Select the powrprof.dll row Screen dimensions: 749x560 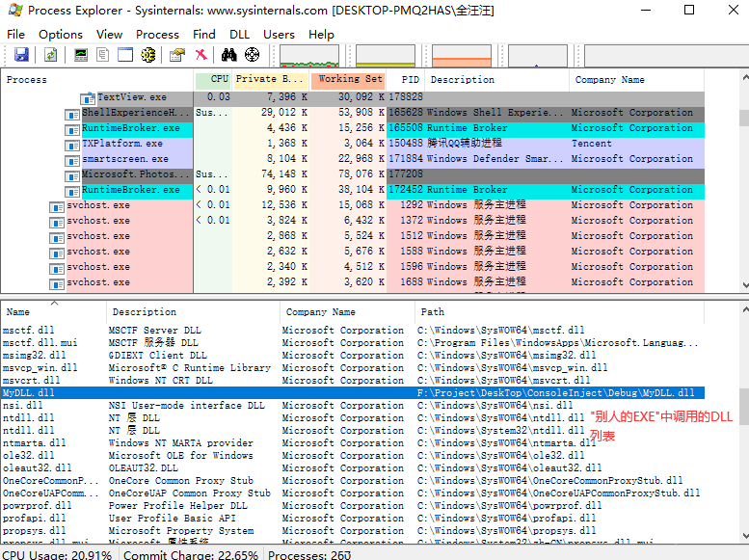[x=353, y=505]
